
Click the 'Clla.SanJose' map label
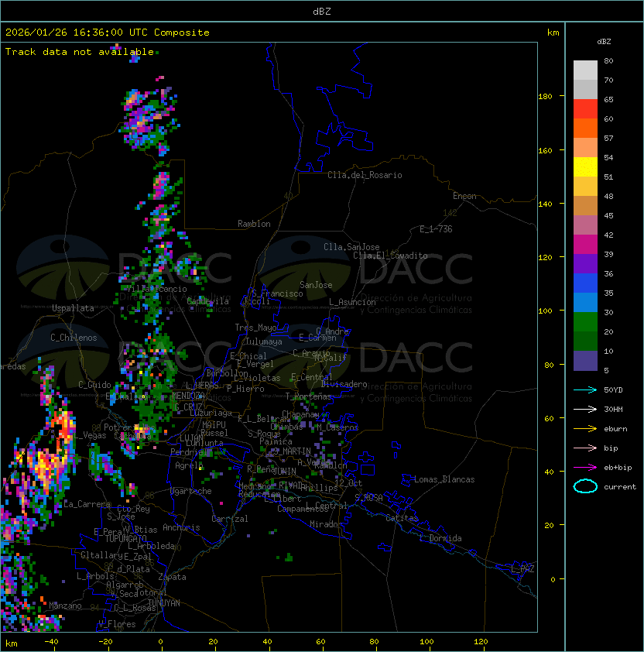351,247
